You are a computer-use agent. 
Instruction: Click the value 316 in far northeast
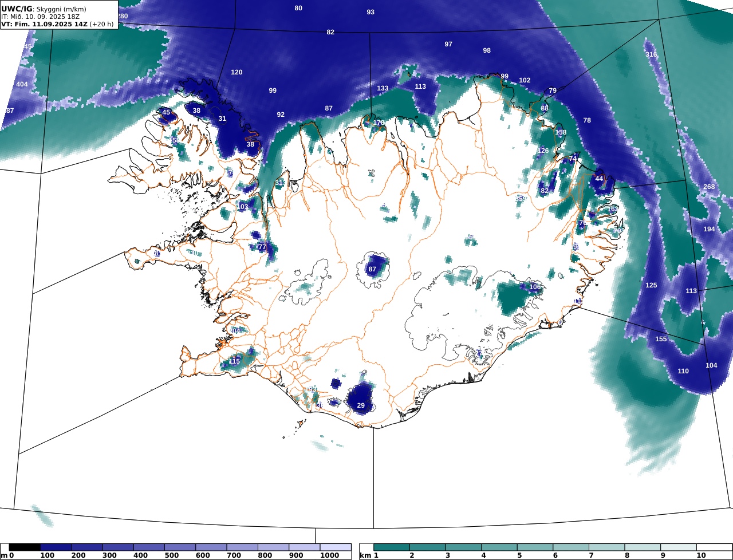point(651,54)
